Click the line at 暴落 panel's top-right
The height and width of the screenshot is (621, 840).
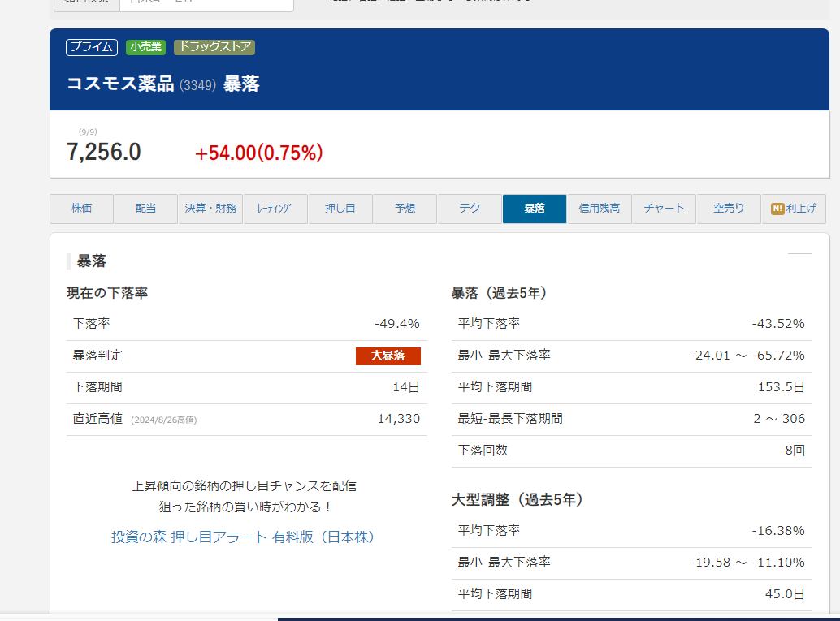tap(799, 254)
